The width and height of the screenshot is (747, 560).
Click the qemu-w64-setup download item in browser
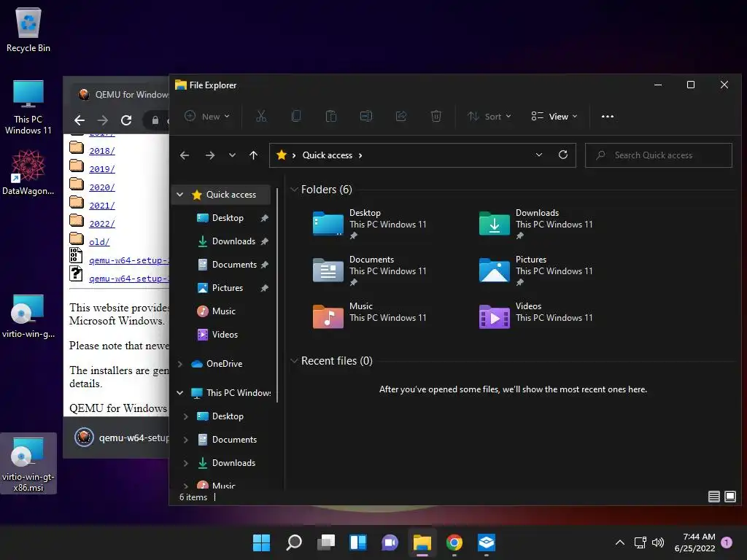click(x=122, y=437)
